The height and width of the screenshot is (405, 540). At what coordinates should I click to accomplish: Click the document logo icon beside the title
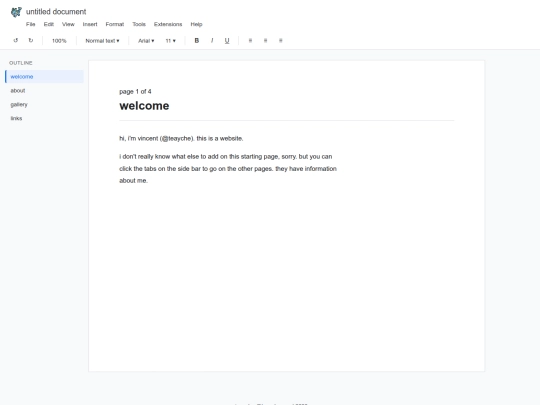coord(16,12)
